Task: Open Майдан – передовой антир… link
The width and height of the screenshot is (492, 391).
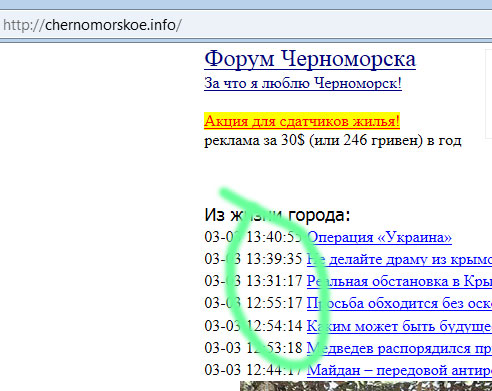Action: (399, 370)
